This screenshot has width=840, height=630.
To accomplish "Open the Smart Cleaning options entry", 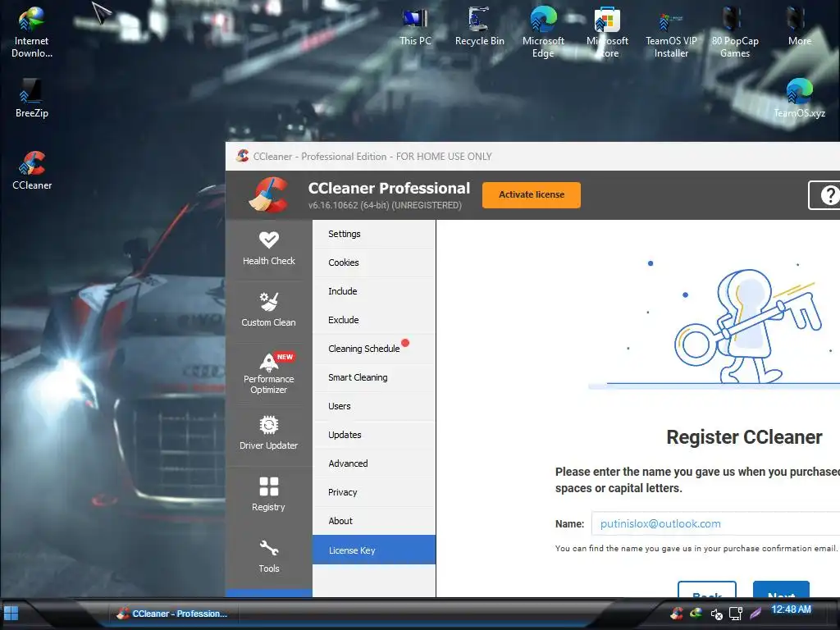I will 374,377.
